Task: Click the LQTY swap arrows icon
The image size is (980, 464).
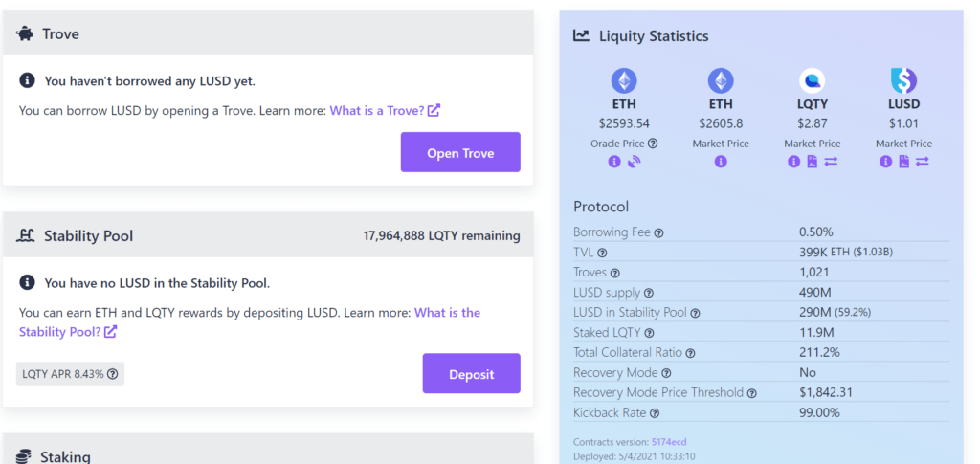Action: coord(831,162)
